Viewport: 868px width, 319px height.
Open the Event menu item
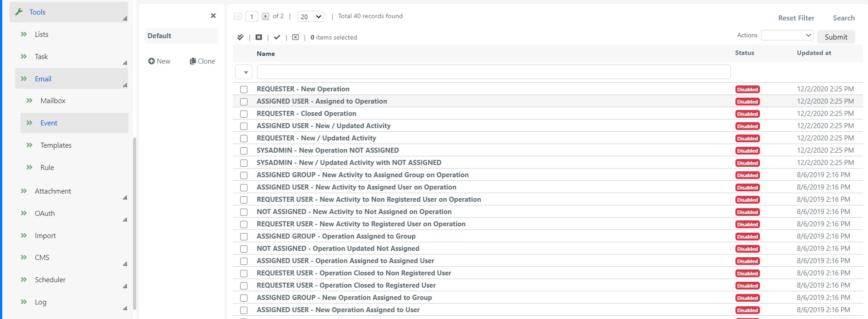pos(74,123)
